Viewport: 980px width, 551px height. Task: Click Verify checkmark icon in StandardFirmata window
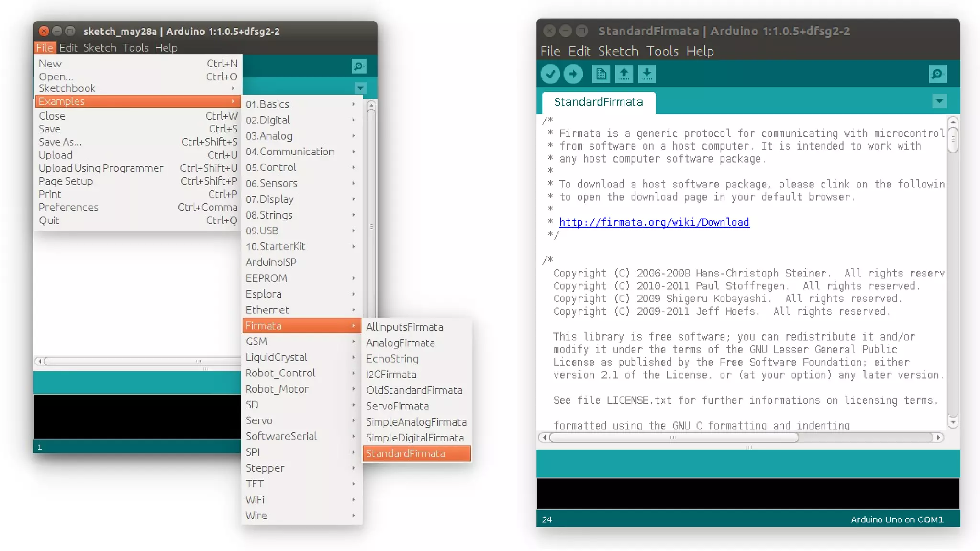[x=550, y=74]
